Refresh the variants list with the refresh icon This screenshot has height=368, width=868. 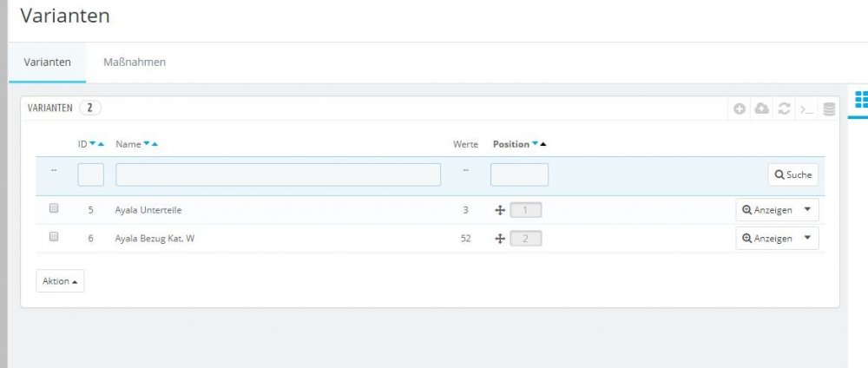click(x=784, y=108)
